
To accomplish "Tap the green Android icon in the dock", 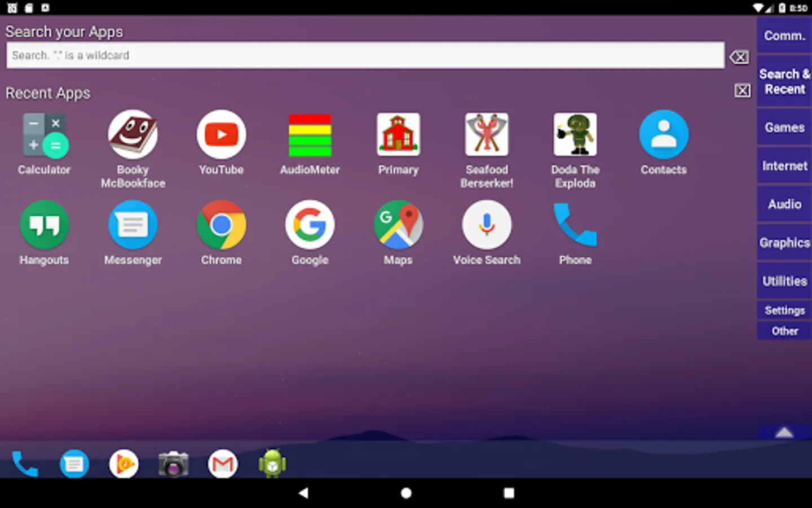I will point(272,463).
